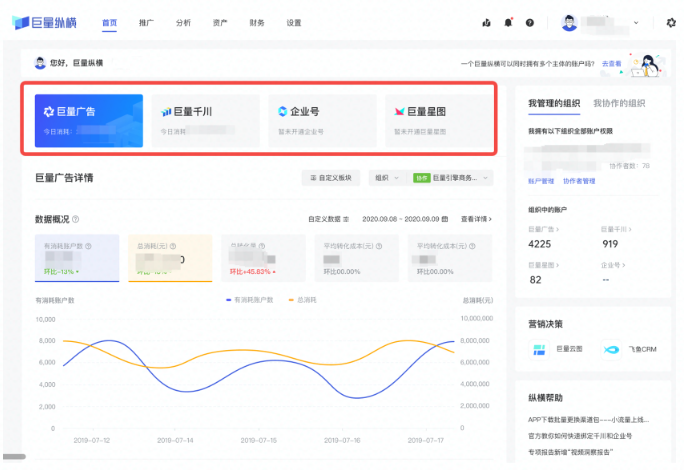
Task: Click the user avatar in top bar
Action: click(x=569, y=23)
